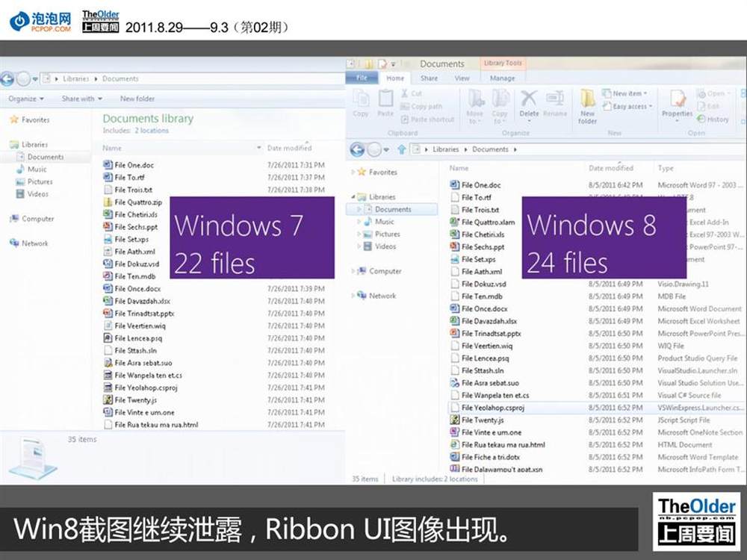Expand the Pictures node in Windows 8 sidebar
The width and height of the screenshot is (747, 560).
pyautogui.click(x=359, y=234)
